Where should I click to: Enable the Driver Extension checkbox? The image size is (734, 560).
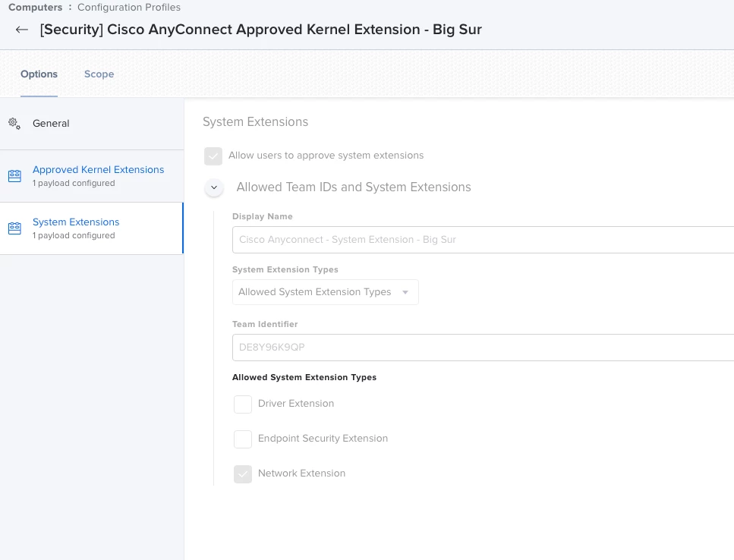tap(243, 404)
